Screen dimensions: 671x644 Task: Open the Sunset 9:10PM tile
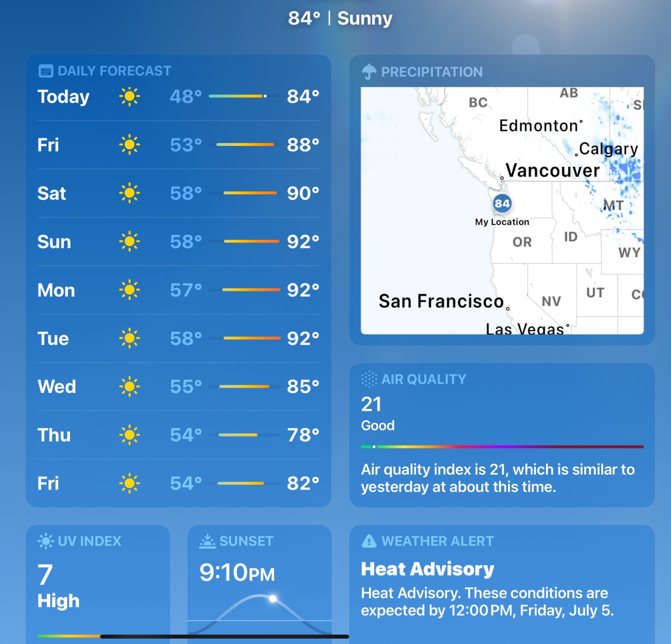click(x=260, y=584)
